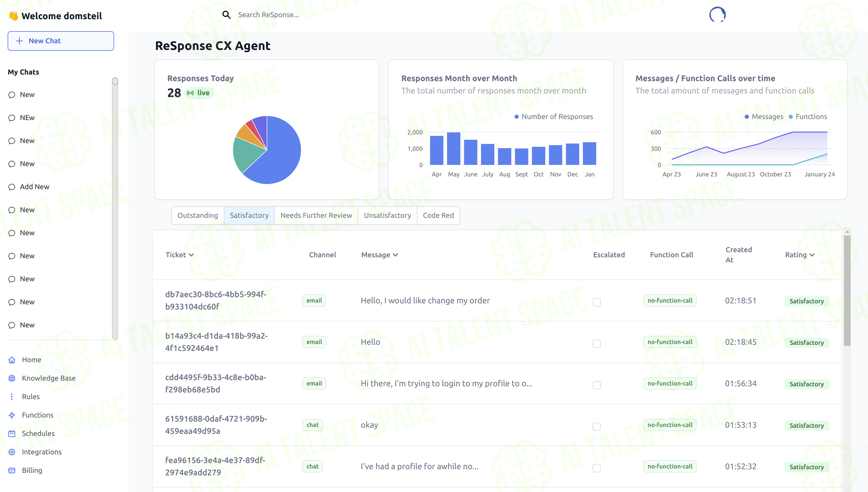Click the created time 01:52:32
Screen dimensions: 868x492
pyautogui.click(x=741, y=467)
